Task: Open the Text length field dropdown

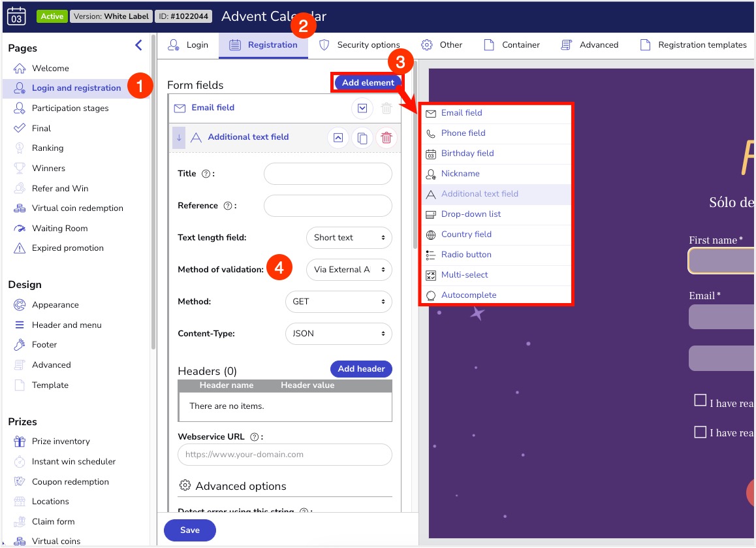Action: (x=349, y=238)
